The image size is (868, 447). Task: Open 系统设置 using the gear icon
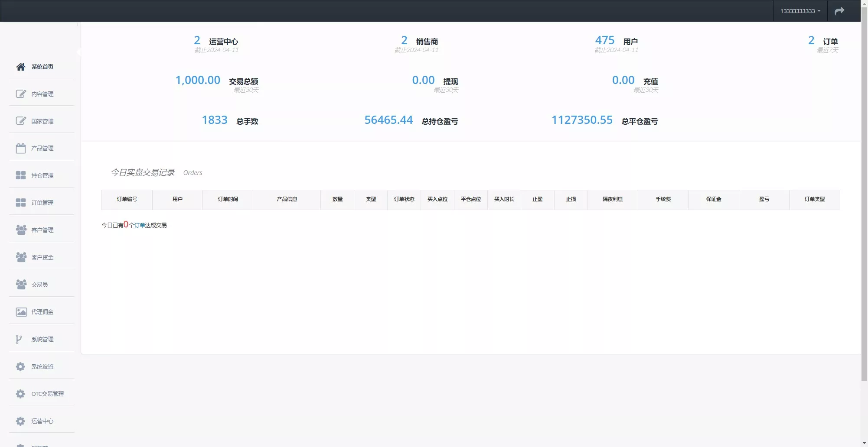20,366
